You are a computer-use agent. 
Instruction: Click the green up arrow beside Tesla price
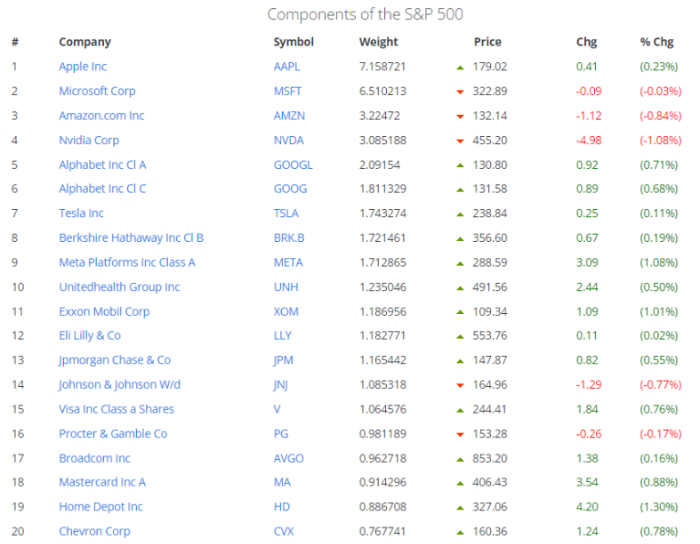(x=460, y=215)
